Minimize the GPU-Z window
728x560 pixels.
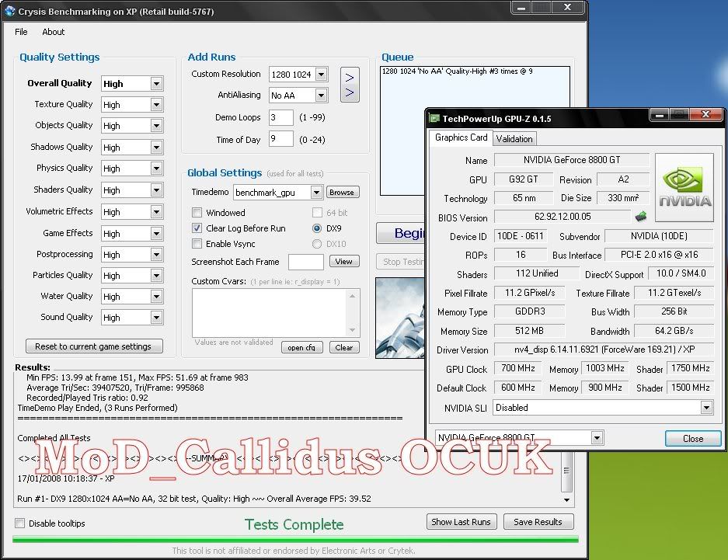click(660, 114)
